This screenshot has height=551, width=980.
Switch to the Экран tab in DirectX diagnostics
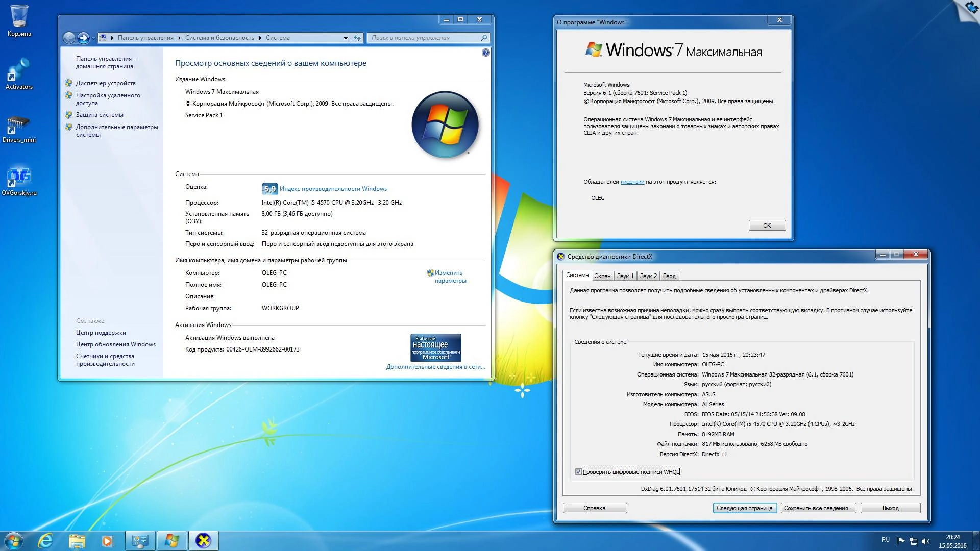point(603,275)
